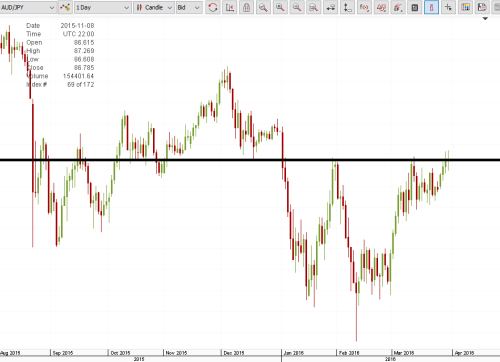The image size is (500, 362).
Task: Click the vertical arrow price scale icon
Action: coord(347,7)
